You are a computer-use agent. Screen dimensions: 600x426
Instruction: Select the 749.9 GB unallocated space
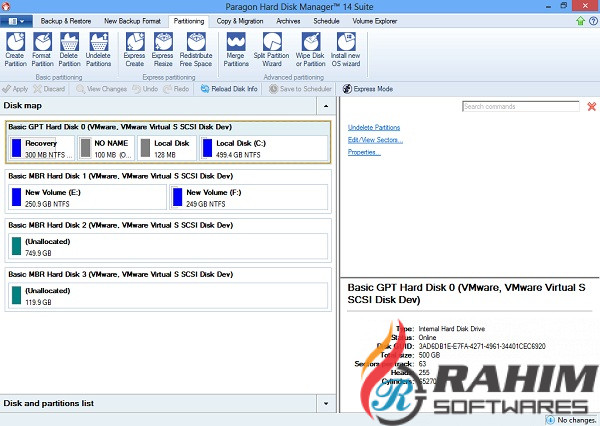[x=168, y=247]
